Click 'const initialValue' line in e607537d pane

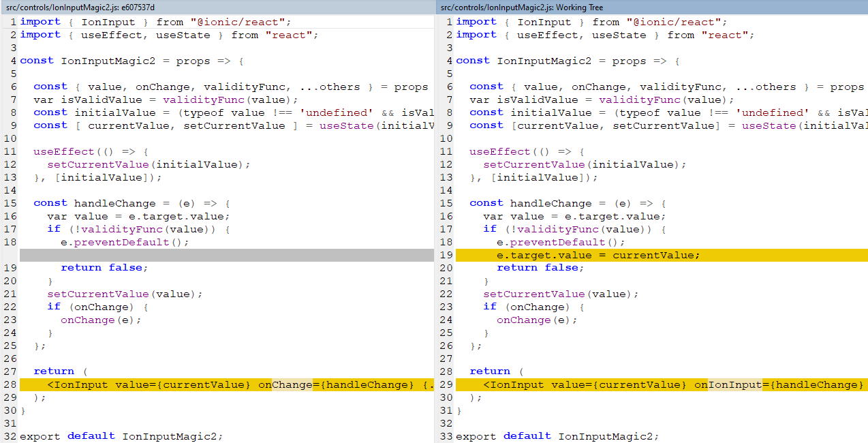point(233,112)
